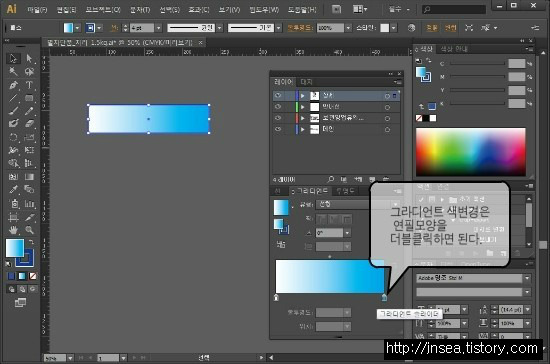The width and height of the screenshot is (550, 364).
Task: Open the variable width profile dropdown (균등)
Action: (220, 28)
